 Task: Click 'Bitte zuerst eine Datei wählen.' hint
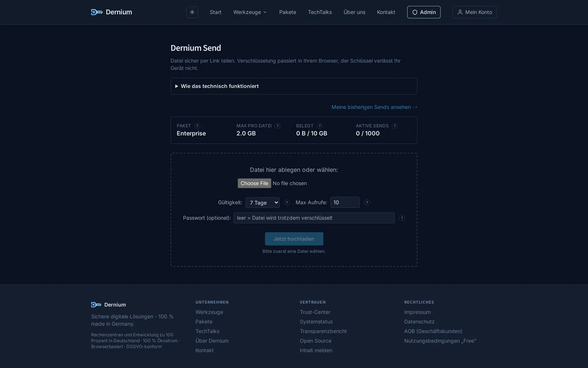tap(294, 251)
